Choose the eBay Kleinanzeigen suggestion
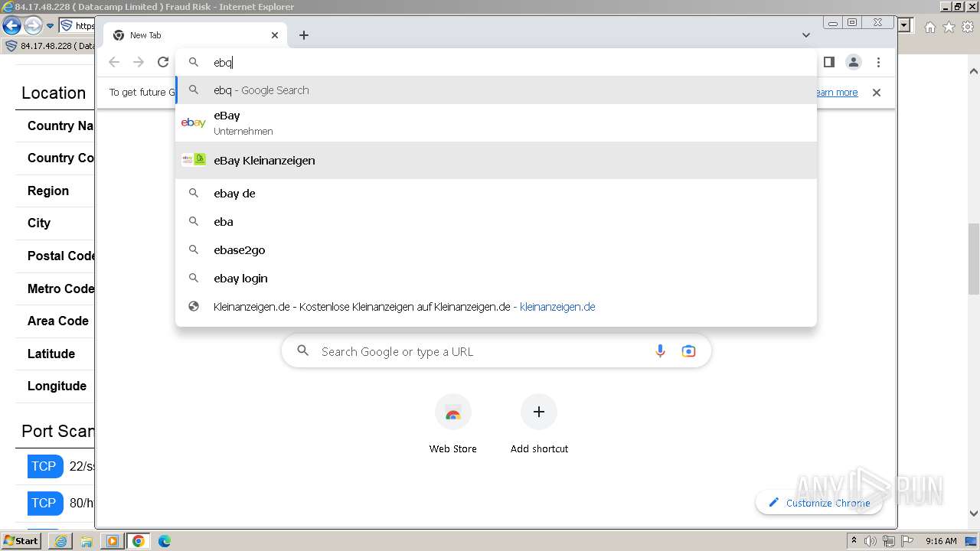 coord(496,161)
